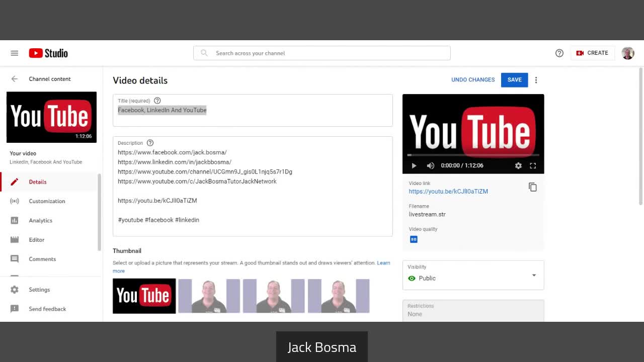Screen dimensions: 644x362
Task: Click the UNDO CHANGES button
Action: click(x=473, y=80)
